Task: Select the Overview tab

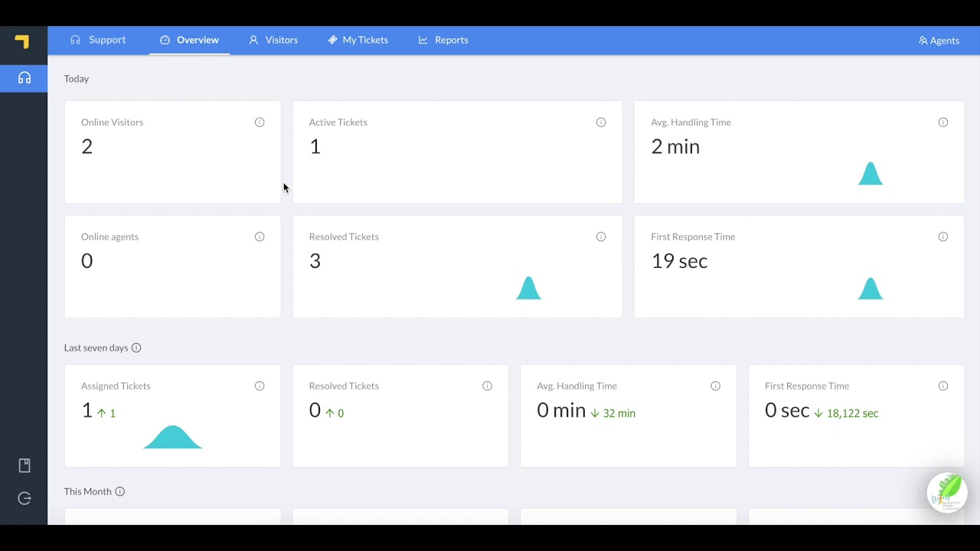Action: click(x=189, y=40)
